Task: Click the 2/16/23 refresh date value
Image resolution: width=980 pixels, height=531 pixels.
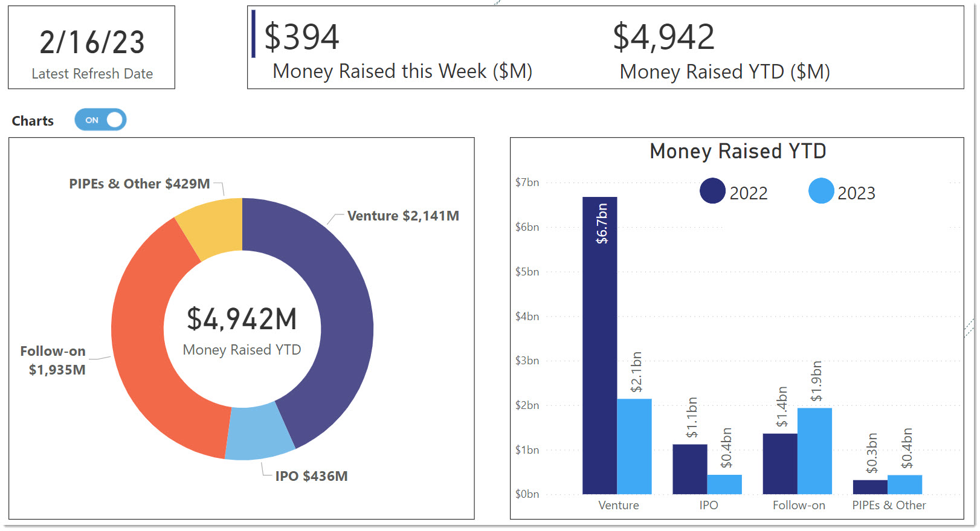Action: [x=92, y=42]
